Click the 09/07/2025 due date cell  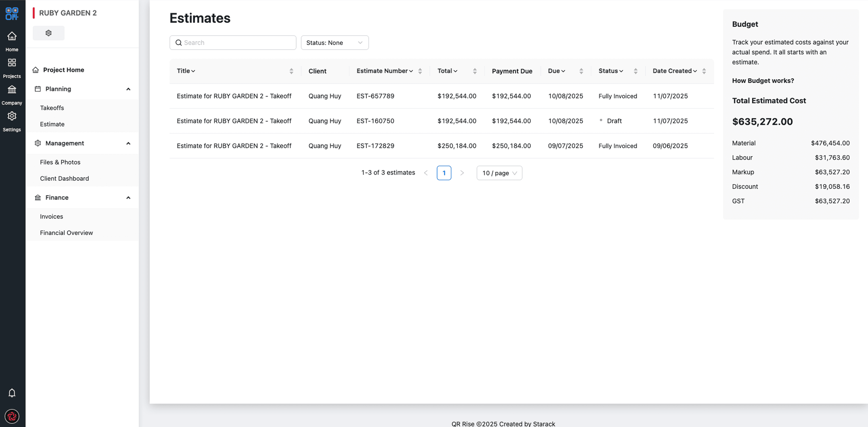[565, 146]
